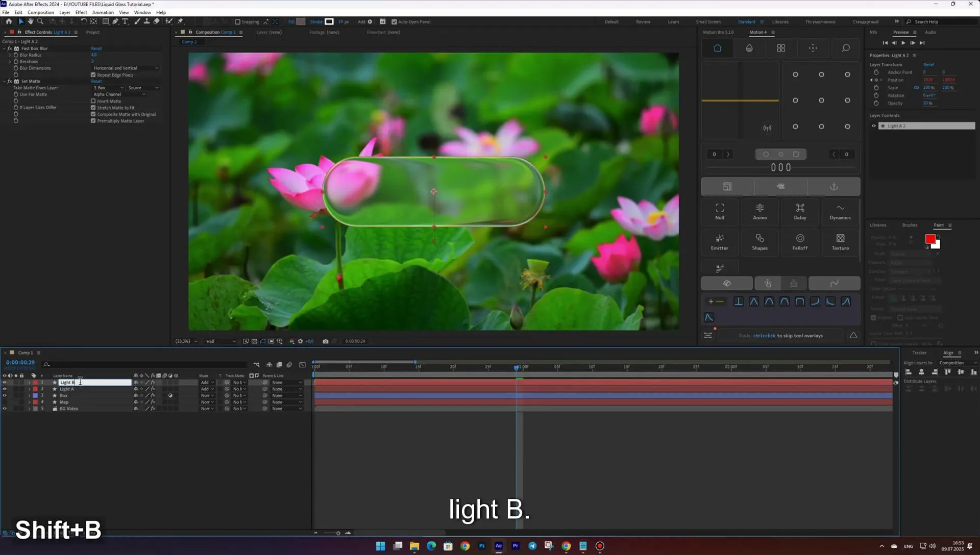The width and height of the screenshot is (980, 555).
Task: Reset the Fast Box Blur effect
Action: 96,48
